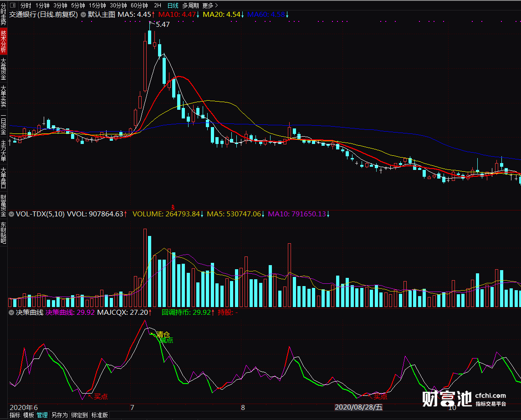Click the first 买点 marker near June
The width and height of the screenshot is (521, 420).
pos(101,396)
